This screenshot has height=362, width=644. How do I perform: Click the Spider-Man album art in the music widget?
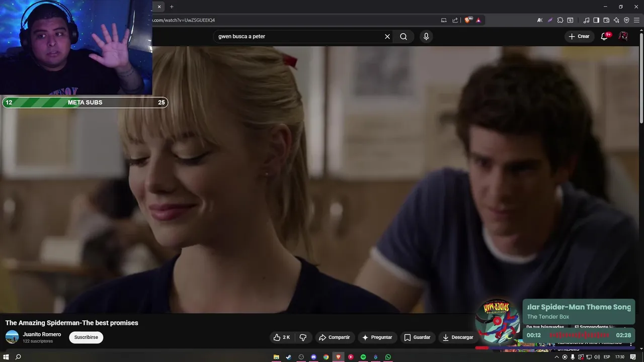[498, 322]
